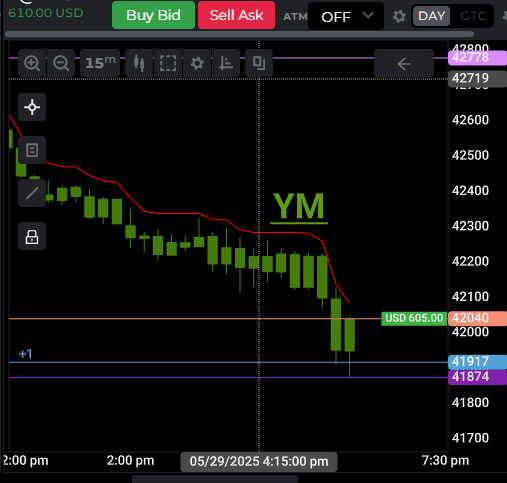Expand the ATM strategy OFF dropdown
Screen dimensions: 507x483
(x=346, y=16)
